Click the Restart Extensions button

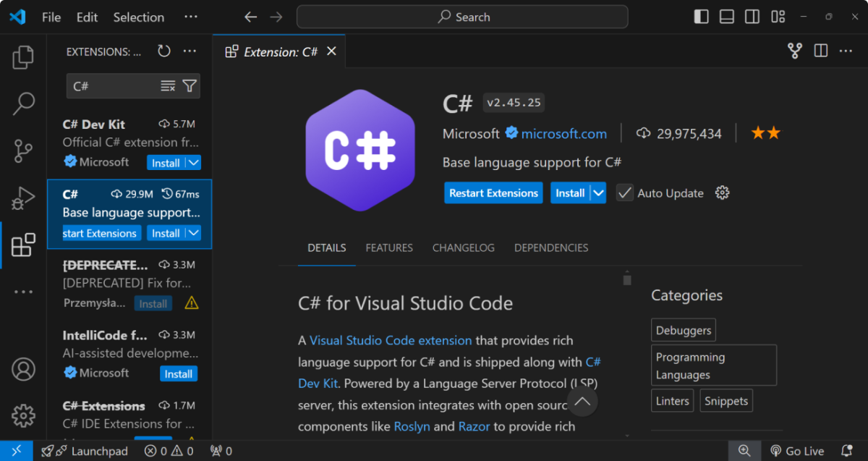click(493, 193)
